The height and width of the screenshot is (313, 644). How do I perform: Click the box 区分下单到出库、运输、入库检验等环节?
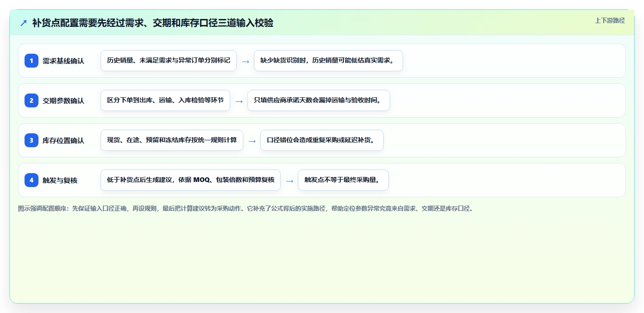point(165,100)
